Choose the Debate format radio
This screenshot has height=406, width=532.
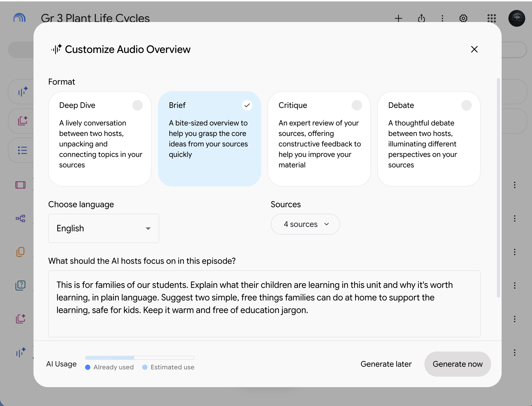point(466,105)
